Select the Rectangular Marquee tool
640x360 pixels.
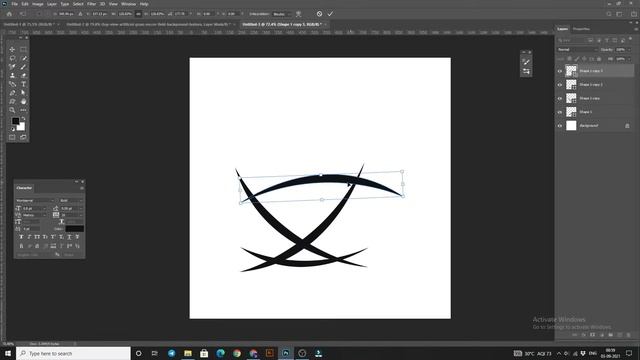pos(23,49)
